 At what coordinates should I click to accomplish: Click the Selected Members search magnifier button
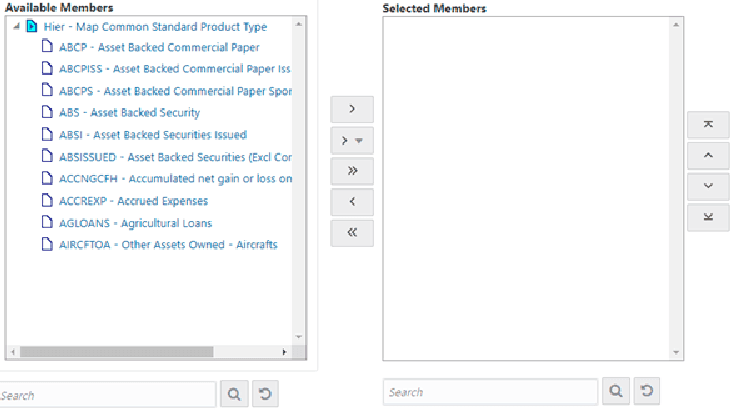point(616,391)
